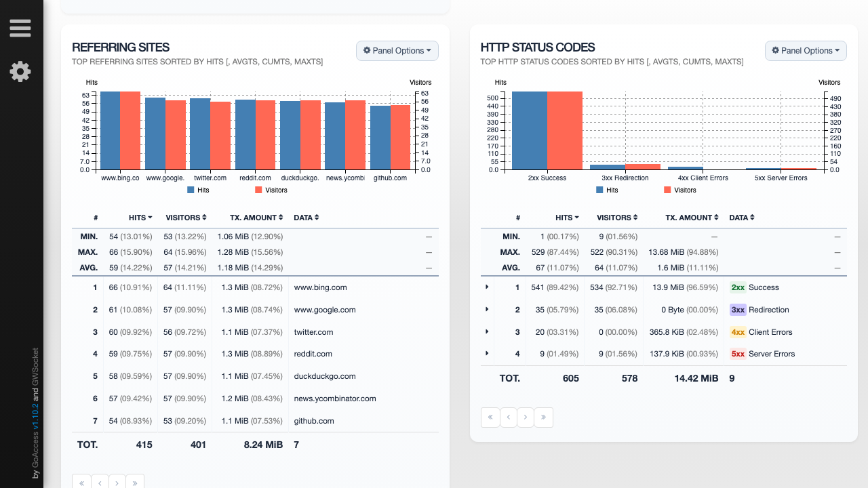Click the 2xx green badge
868x488 pixels.
(x=737, y=287)
